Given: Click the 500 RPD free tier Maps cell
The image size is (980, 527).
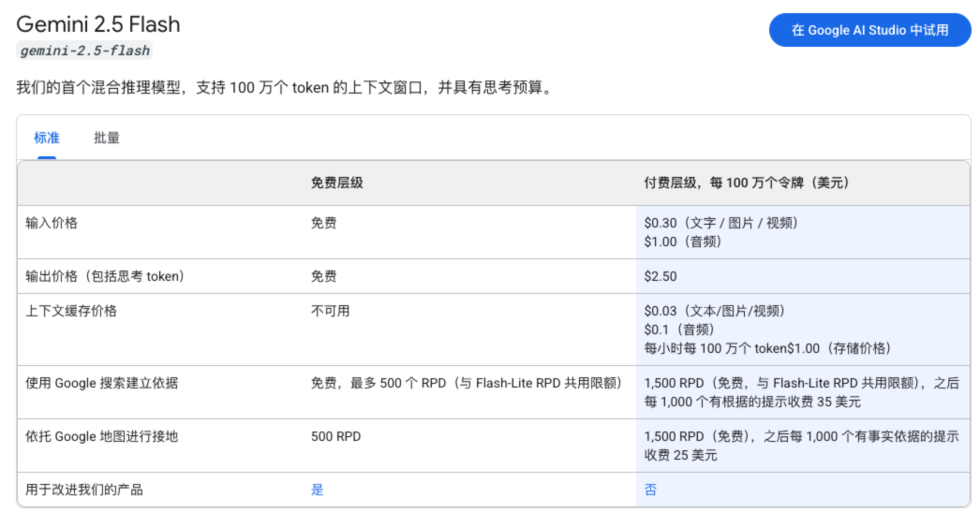Looking at the screenshot, I should (x=335, y=436).
